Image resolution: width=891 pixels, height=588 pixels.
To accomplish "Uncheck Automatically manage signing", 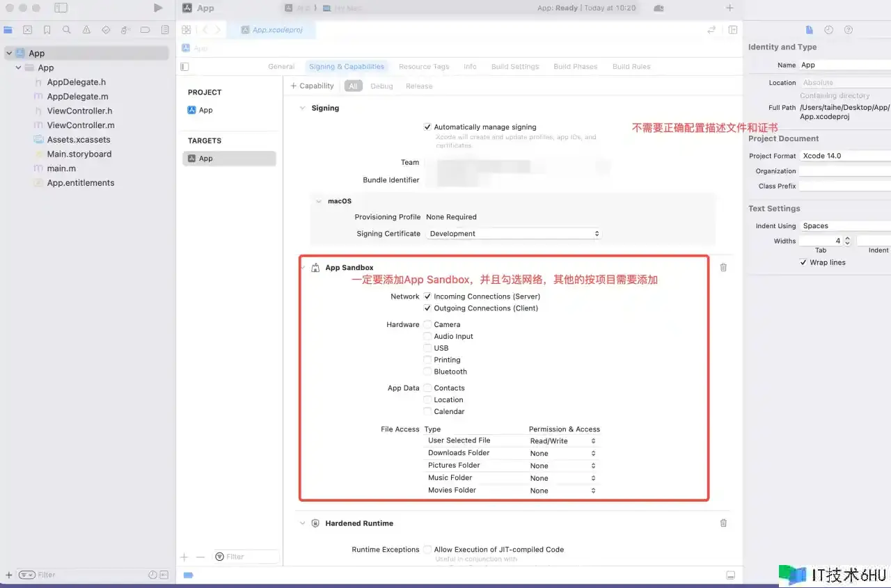I will pos(427,127).
